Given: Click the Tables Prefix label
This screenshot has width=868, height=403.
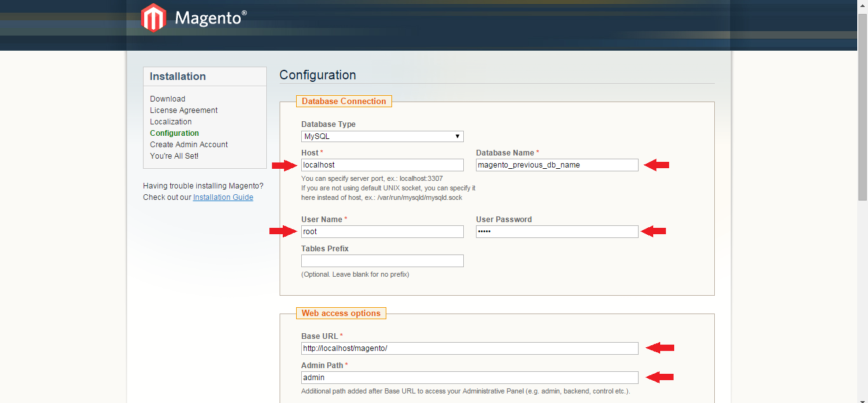Looking at the screenshot, I should click(325, 249).
